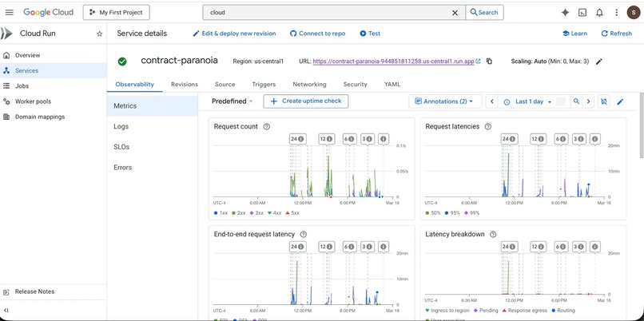The image size is (644, 321).
Task: Switch to the Triggers tab
Action: coord(264,84)
